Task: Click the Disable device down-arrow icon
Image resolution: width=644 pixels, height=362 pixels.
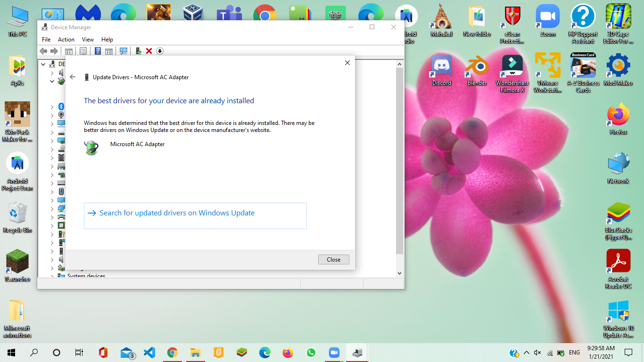Action: (x=160, y=51)
